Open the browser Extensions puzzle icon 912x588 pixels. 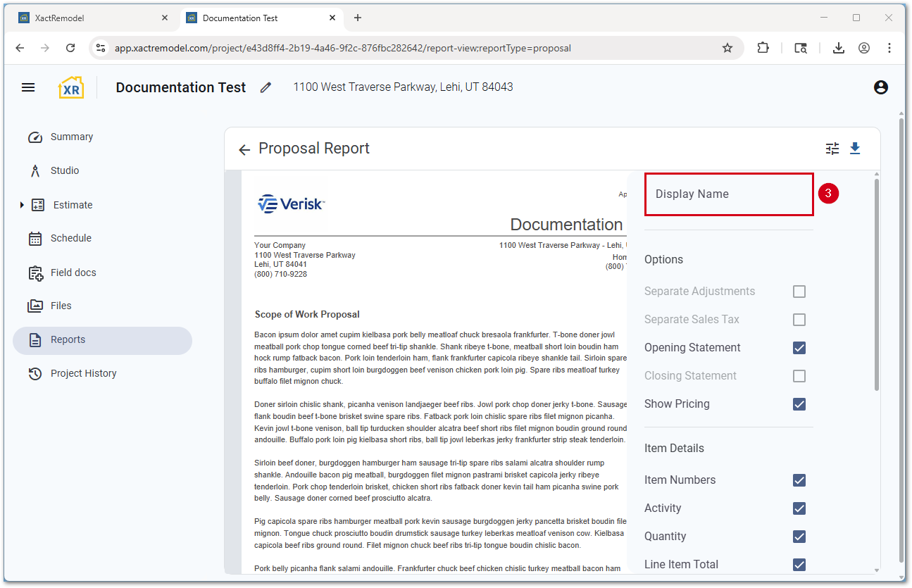763,48
